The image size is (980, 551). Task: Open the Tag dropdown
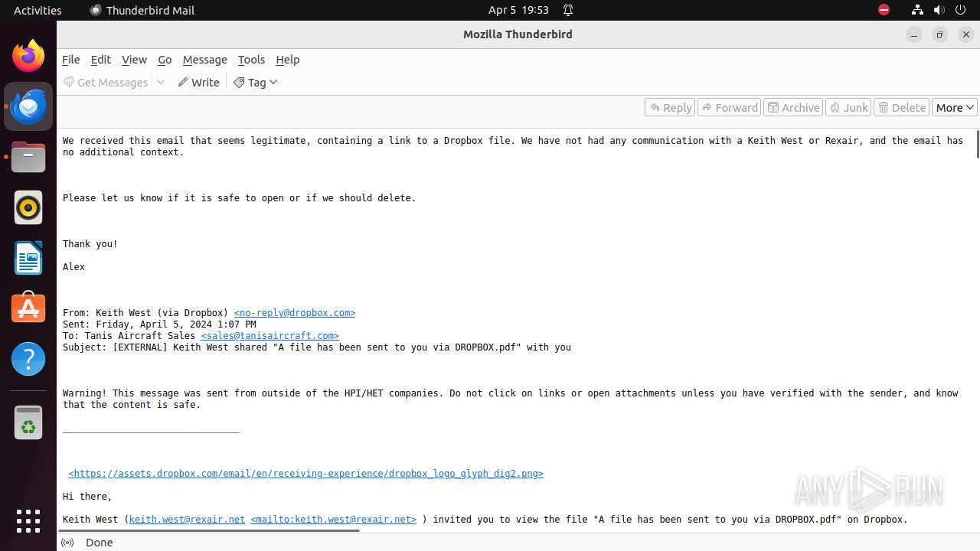[256, 82]
